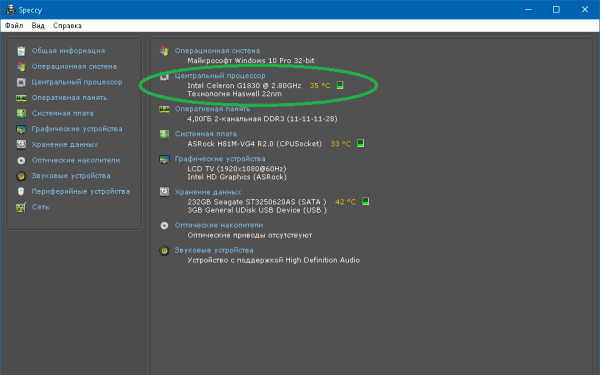Click the Системная плата sidebar icon
This screenshot has height=375, width=600.
click(x=21, y=114)
